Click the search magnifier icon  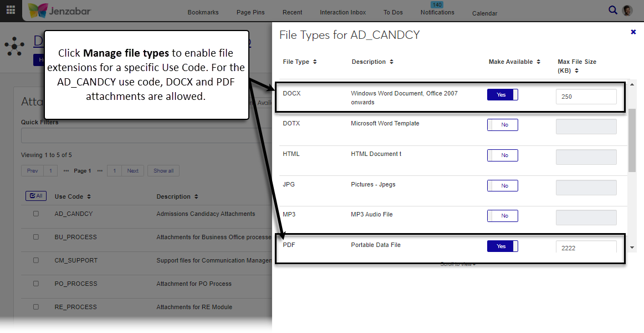click(x=612, y=10)
